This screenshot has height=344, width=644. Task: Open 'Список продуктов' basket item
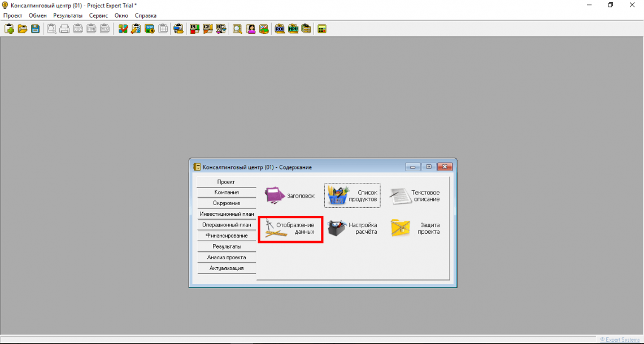353,196
